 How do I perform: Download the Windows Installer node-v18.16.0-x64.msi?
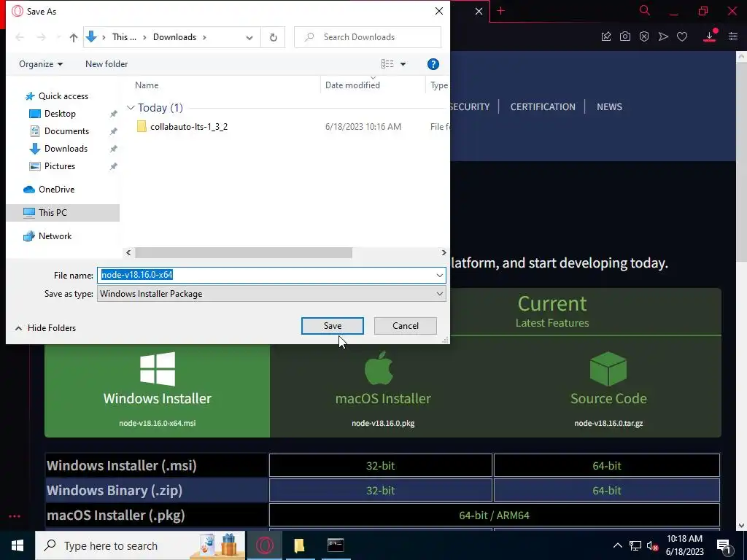[158, 389]
